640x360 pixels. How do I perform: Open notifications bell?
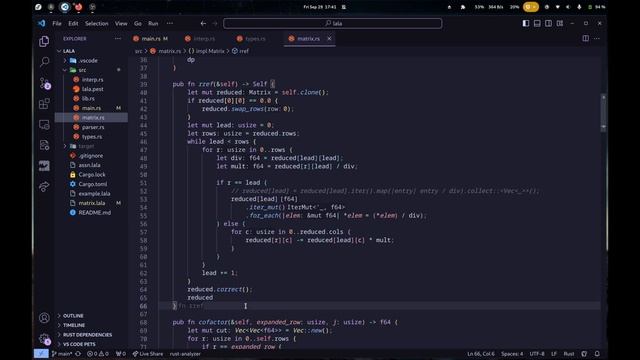597,354
